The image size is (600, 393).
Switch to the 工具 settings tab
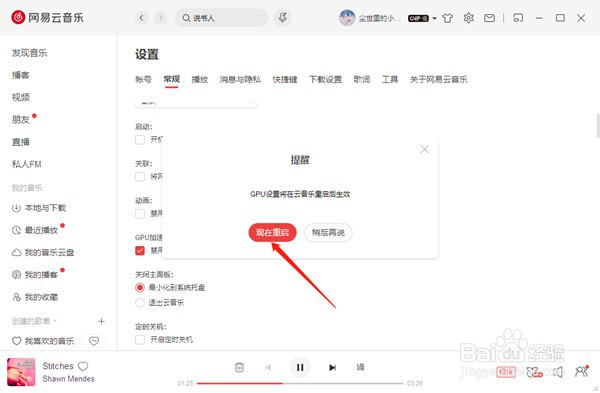[x=390, y=79]
